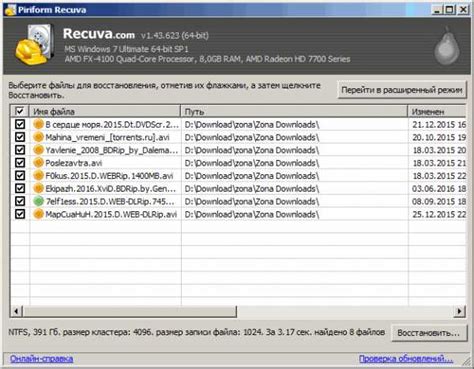Screen dimensions: 474x369
Task: Click the orange status icon beside Poslezavtra.avi
Action: (38, 163)
